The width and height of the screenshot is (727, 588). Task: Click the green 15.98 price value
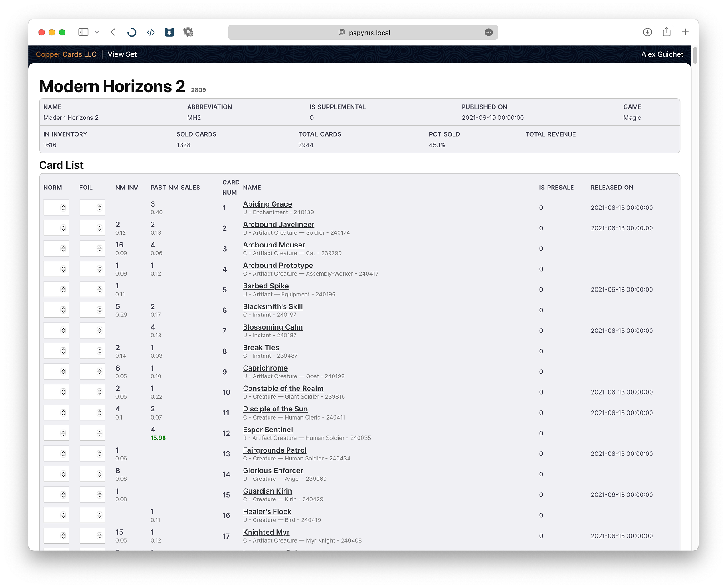click(x=158, y=438)
